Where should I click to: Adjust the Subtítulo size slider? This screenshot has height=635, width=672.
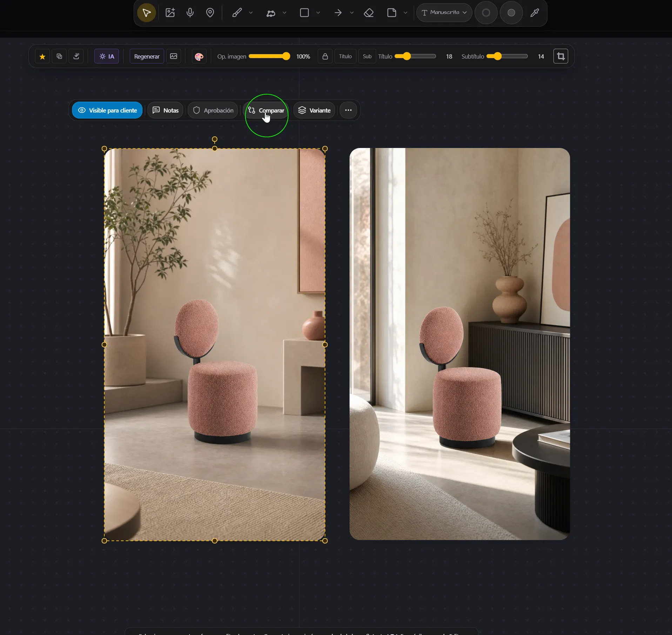(x=507, y=56)
